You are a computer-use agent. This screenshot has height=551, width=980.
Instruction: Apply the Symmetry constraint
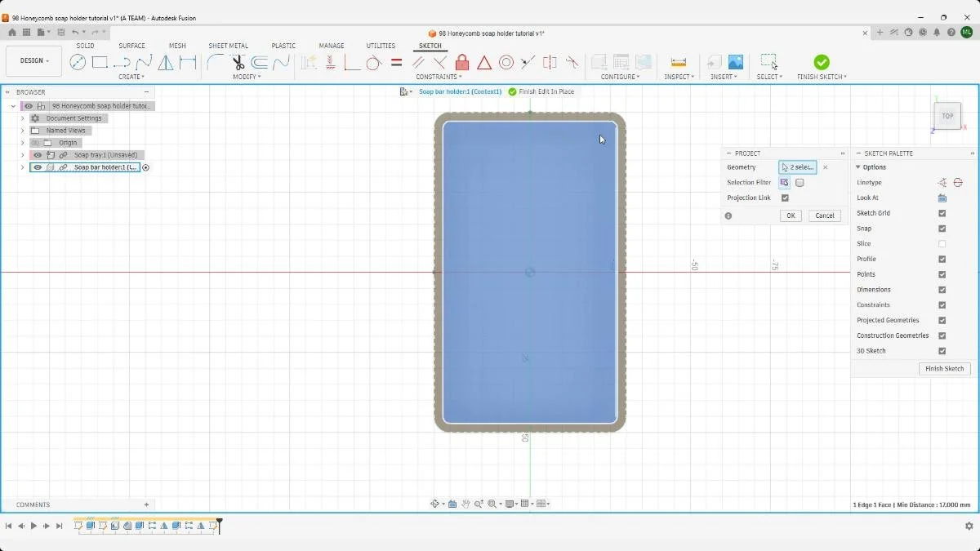(550, 63)
